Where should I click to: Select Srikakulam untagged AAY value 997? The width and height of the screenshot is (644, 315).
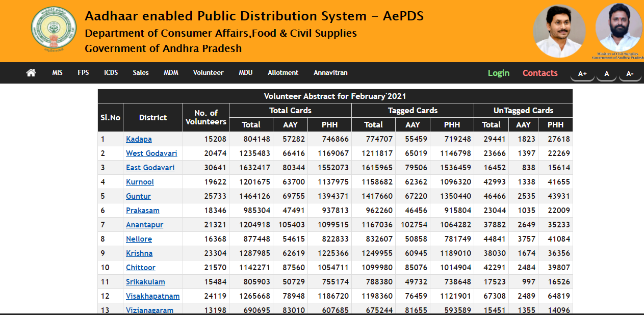(x=528, y=282)
